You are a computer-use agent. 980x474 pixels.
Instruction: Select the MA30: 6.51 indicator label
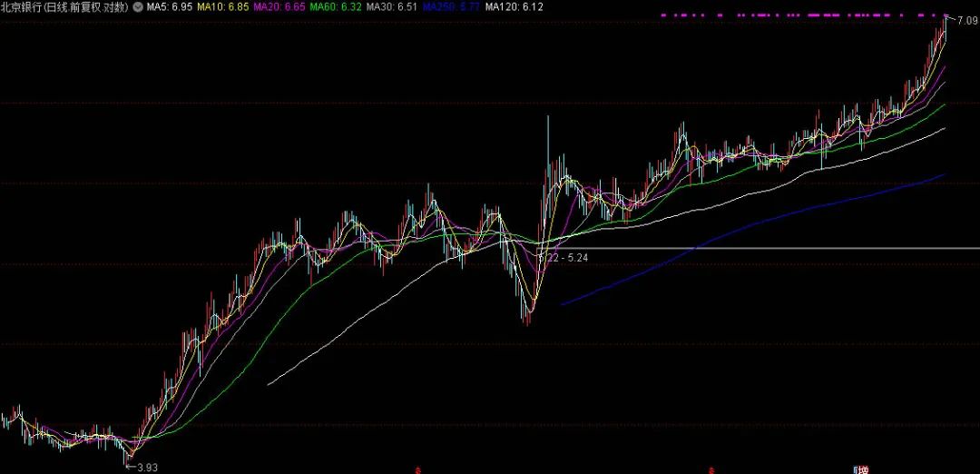(x=391, y=7)
